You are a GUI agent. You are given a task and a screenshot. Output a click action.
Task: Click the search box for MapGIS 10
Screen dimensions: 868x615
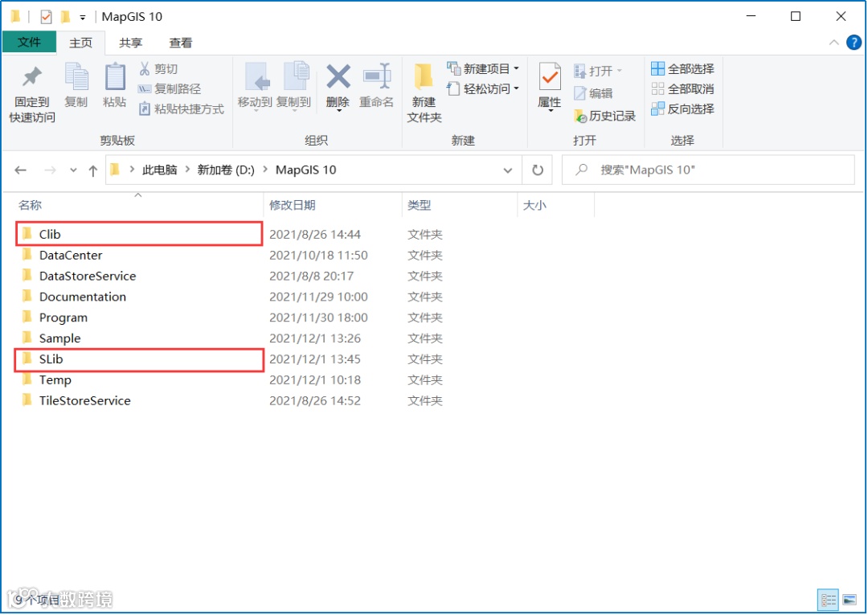pyautogui.click(x=708, y=170)
